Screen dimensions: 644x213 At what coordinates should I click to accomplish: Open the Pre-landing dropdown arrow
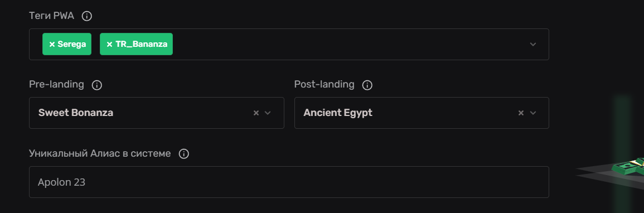click(268, 113)
